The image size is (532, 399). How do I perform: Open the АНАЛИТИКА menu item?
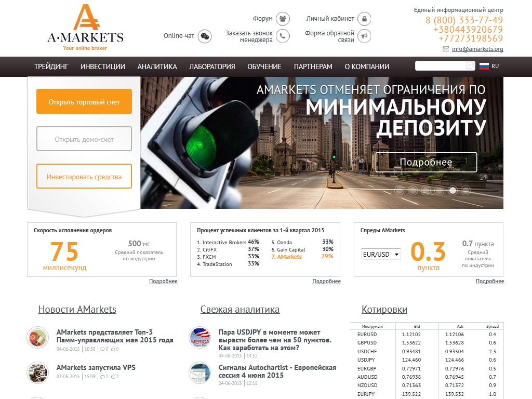point(157,66)
